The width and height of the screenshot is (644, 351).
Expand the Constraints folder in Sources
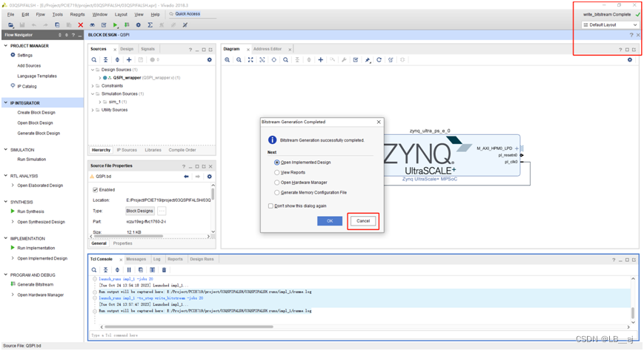click(93, 85)
